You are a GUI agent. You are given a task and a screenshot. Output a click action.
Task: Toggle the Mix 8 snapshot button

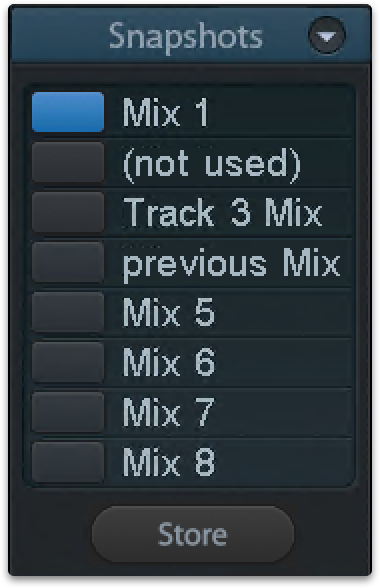(x=68, y=462)
